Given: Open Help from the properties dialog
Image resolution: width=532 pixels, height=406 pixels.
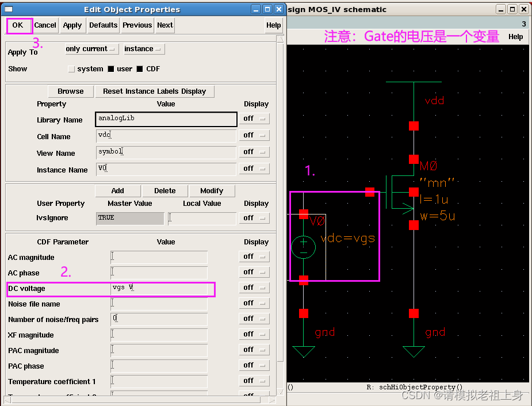Looking at the screenshot, I should click(273, 25).
